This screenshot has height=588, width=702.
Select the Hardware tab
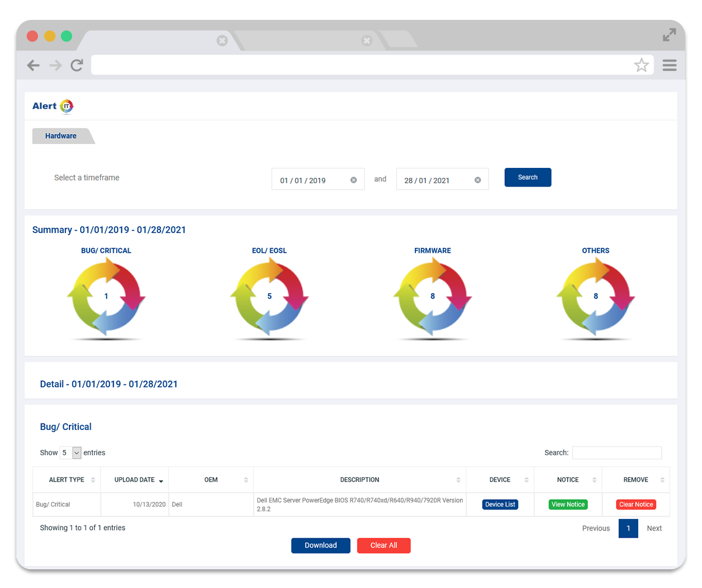tap(61, 136)
